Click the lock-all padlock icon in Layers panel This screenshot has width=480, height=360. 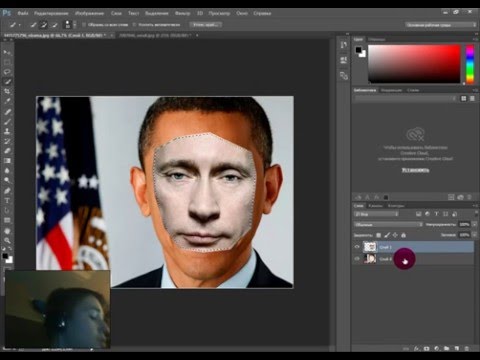click(403, 235)
